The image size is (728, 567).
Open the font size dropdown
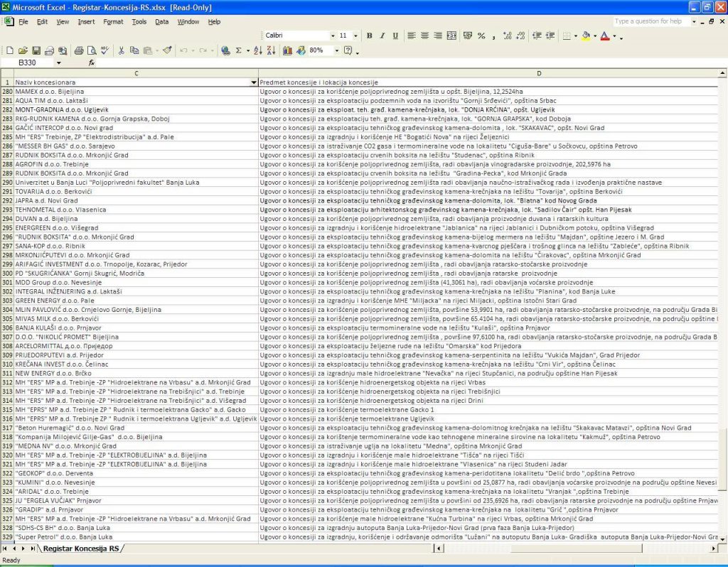coord(355,36)
